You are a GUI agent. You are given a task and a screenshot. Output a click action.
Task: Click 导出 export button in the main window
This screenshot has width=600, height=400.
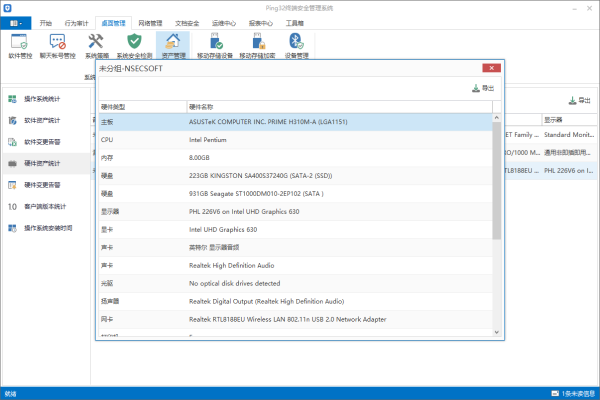(579, 101)
